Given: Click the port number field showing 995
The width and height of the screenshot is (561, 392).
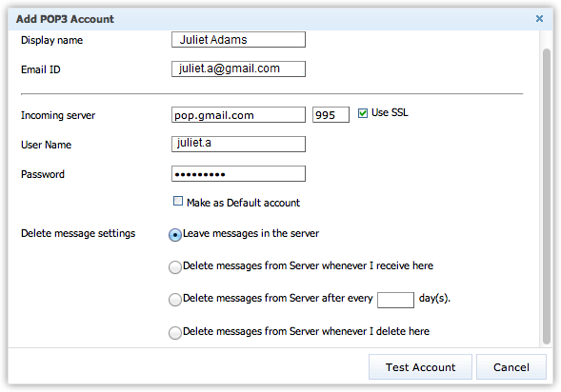Looking at the screenshot, I should tap(331, 115).
